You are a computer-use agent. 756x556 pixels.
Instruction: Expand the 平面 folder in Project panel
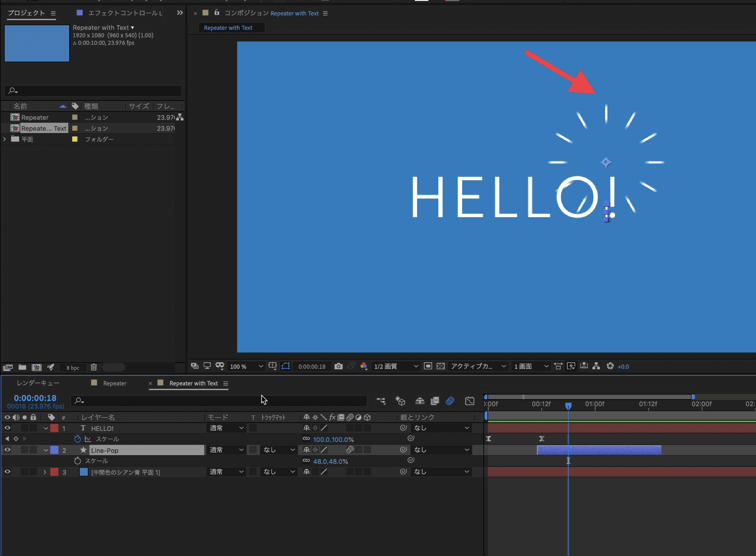click(5, 139)
